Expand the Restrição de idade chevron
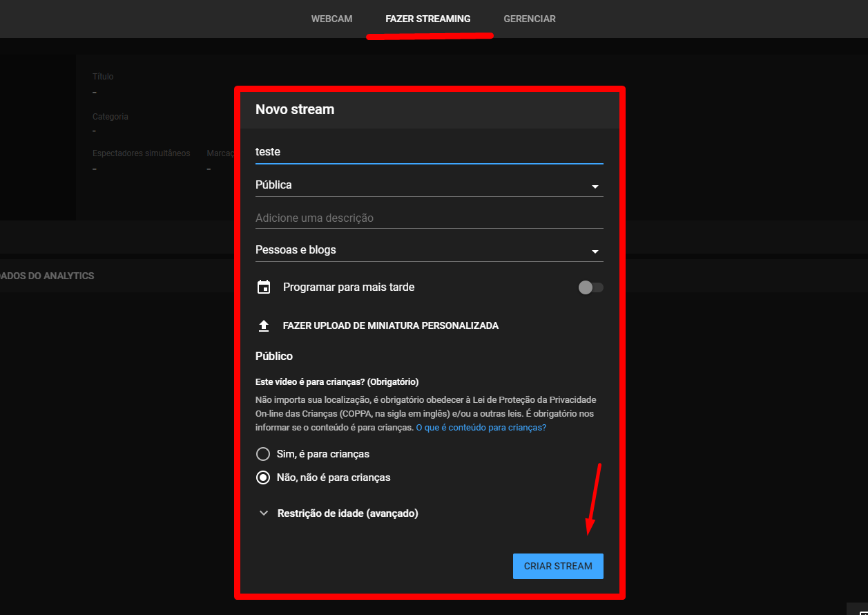 263,513
